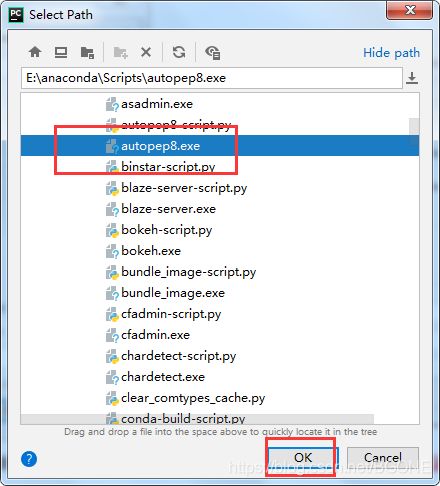
Task: Click the file icon beside bundle_image.exe
Action: pos(112,293)
